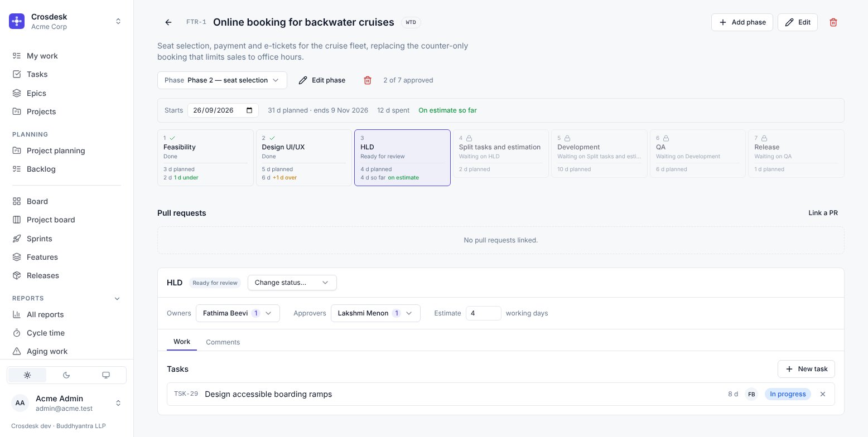The height and width of the screenshot is (437, 868).
Task: Open the Phase selector dropdown
Action: [222, 80]
